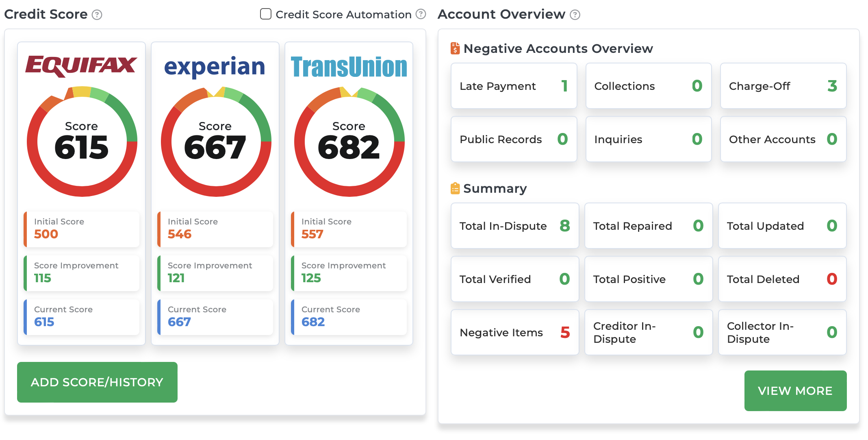
Task: Click the Summary heading text
Action: pos(495,188)
